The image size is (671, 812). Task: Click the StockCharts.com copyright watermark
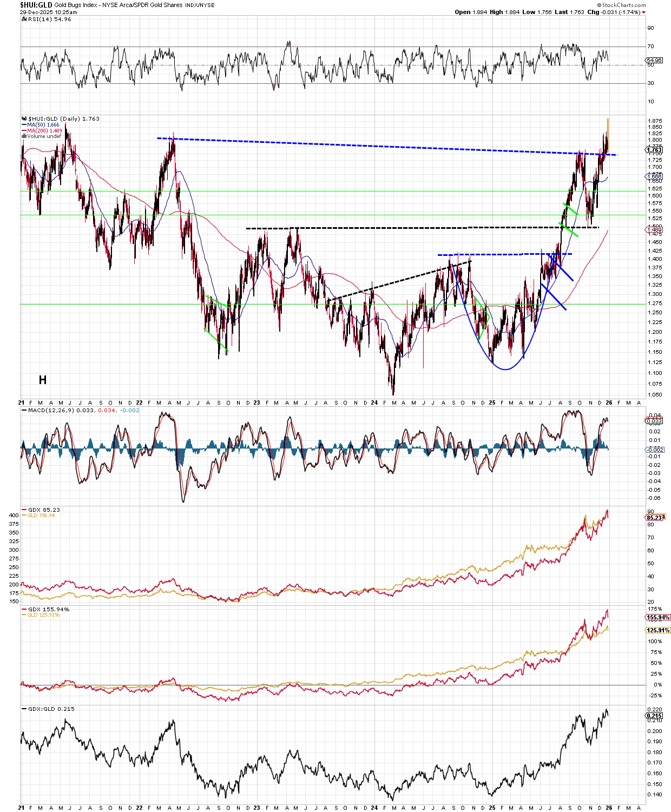point(623,5)
